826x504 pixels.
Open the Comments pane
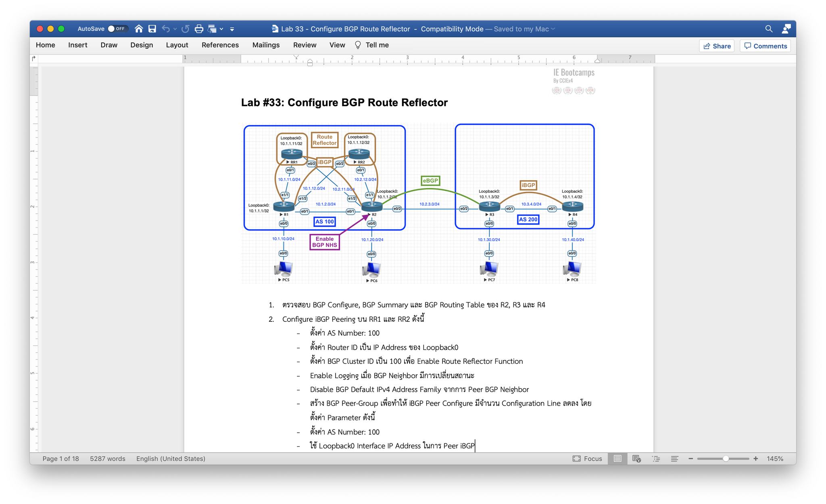tap(765, 46)
